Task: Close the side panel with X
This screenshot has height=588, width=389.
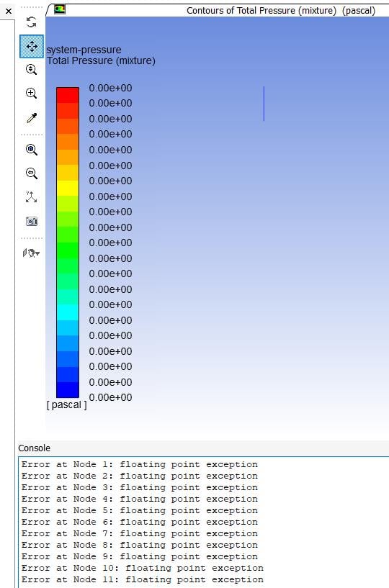Action: (x=9, y=12)
